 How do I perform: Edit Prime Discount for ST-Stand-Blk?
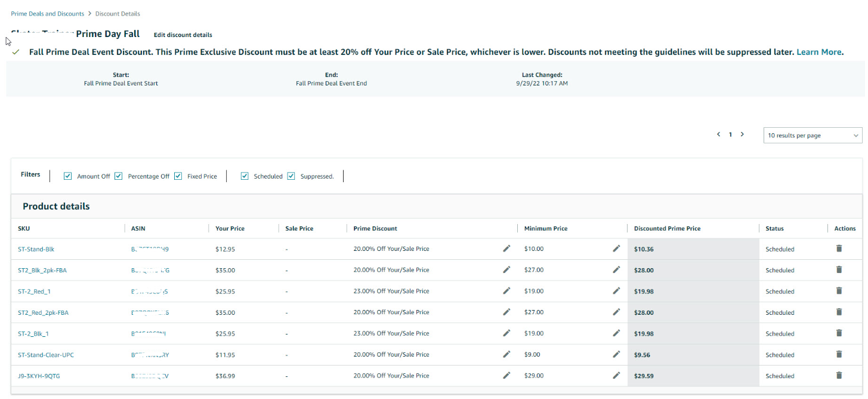point(506,248)
